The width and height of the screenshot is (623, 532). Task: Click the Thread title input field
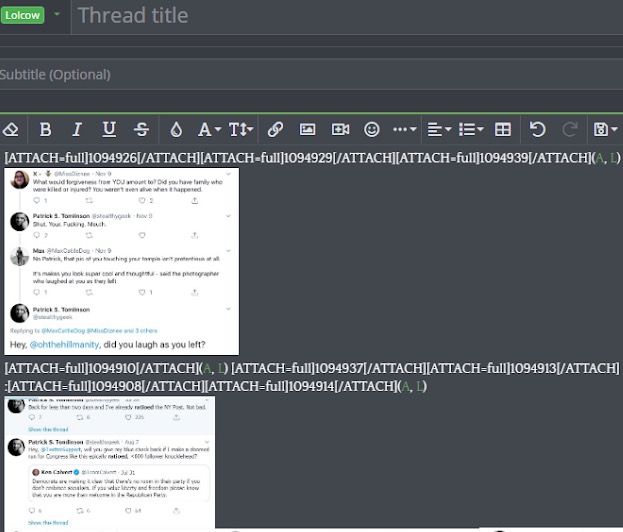[x=347, y=16]
